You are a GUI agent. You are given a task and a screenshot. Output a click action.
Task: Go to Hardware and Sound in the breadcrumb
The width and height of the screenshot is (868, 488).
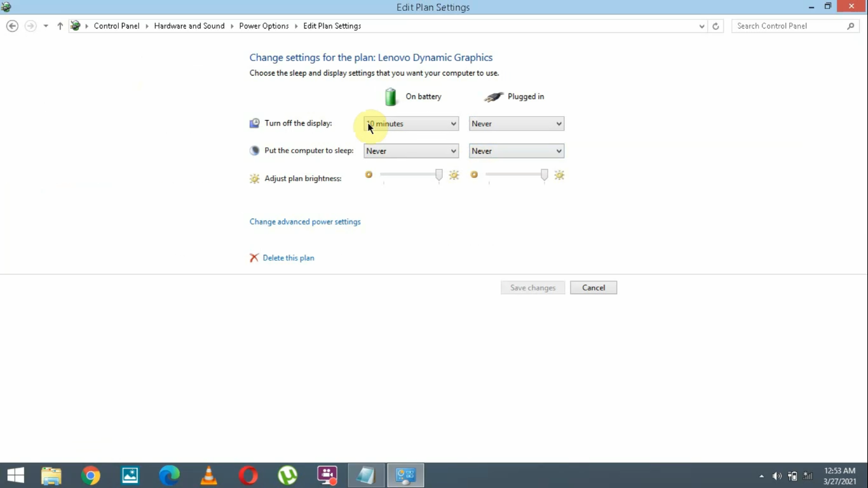[189, 26]
